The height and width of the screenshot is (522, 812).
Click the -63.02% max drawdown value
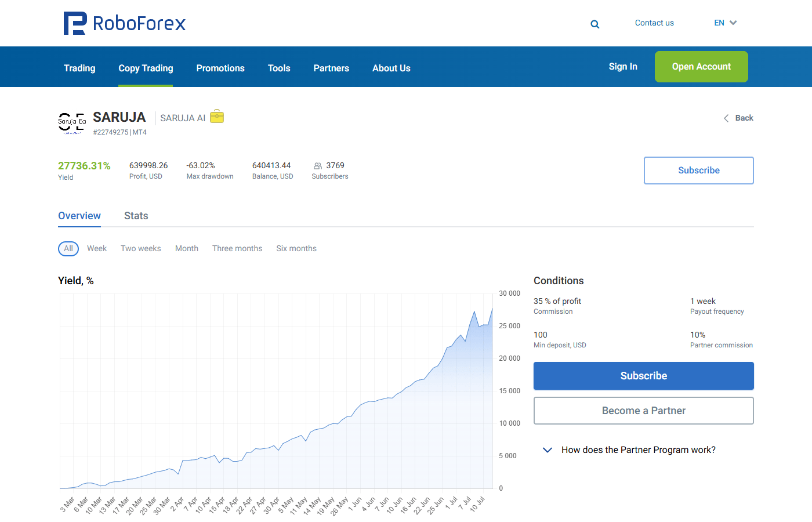[201, 165]
